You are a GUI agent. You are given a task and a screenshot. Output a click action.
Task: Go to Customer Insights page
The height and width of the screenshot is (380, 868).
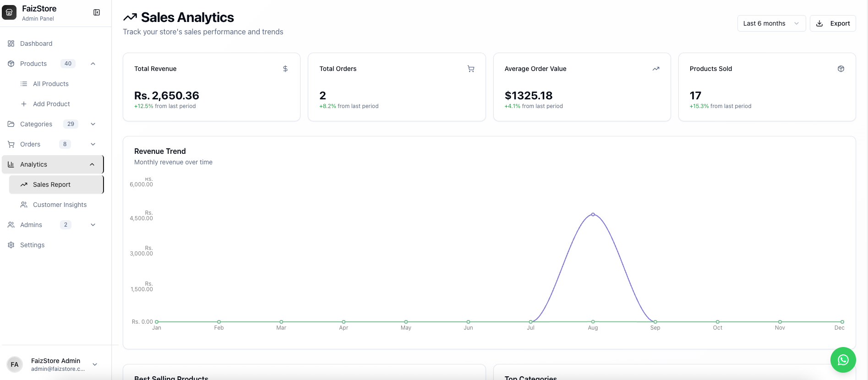[60, 205]
